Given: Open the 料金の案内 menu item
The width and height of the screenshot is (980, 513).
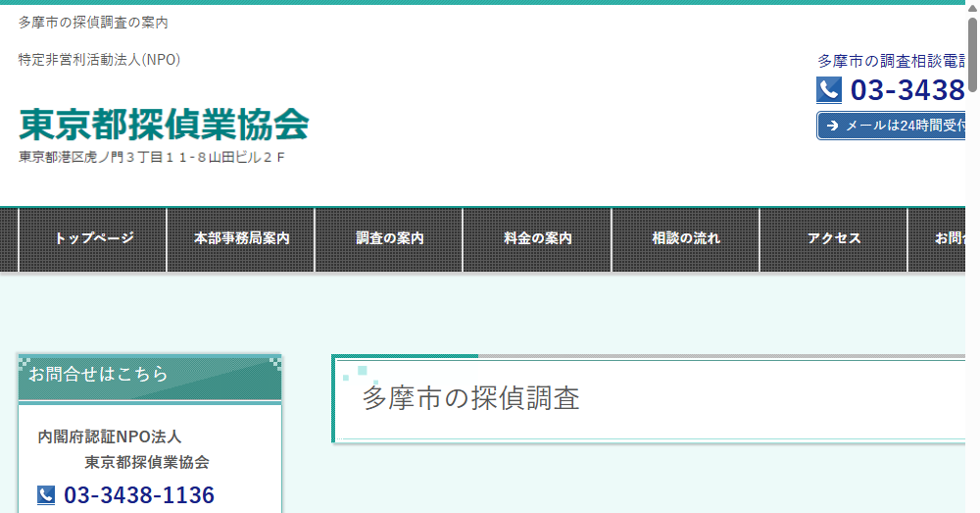Looking at the screenshot, I should pyautogui.click(x=537, y=238).
